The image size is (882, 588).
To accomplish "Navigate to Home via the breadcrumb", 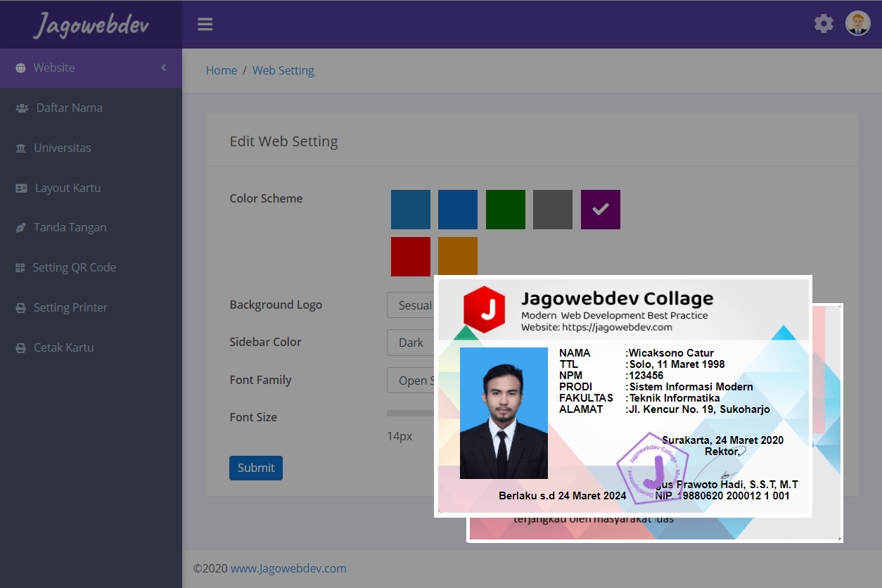I will coord(221,70).
